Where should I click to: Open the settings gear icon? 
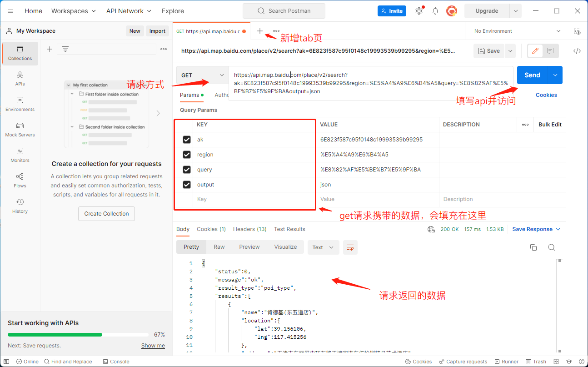[419, 11]
